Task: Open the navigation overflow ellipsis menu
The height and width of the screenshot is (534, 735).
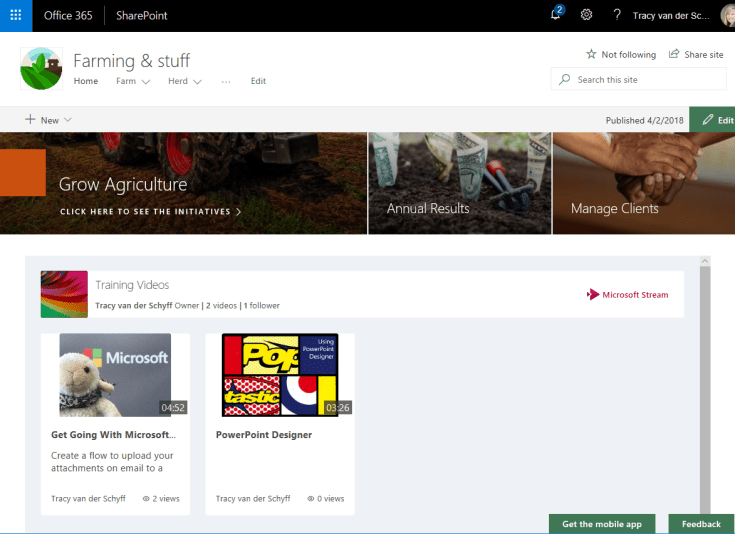Action: [x=226, y=81]
